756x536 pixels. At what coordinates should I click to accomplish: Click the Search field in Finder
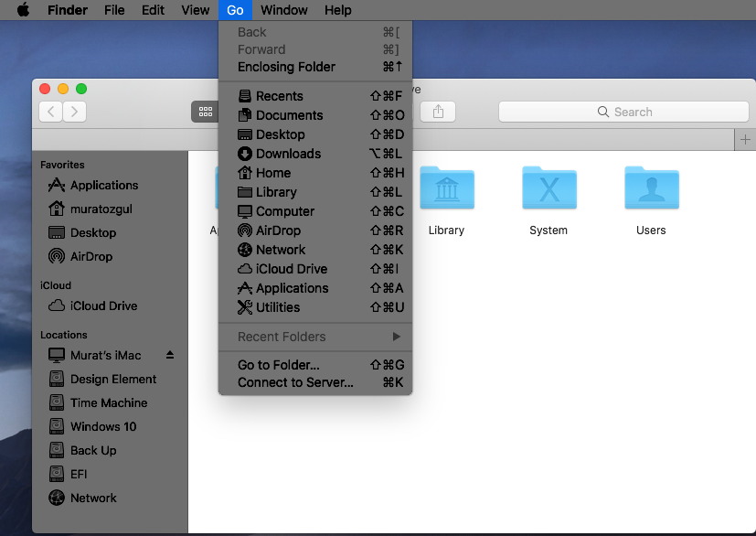623,112
